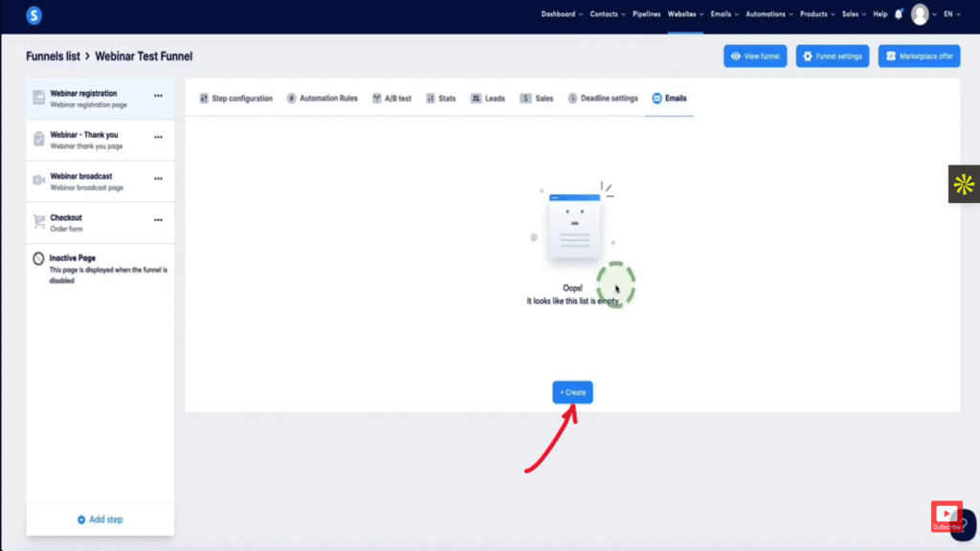Click the 'Webinar Test Funnel' title text
Viewport: 980px width, 551px height.
tap(144, 56)
